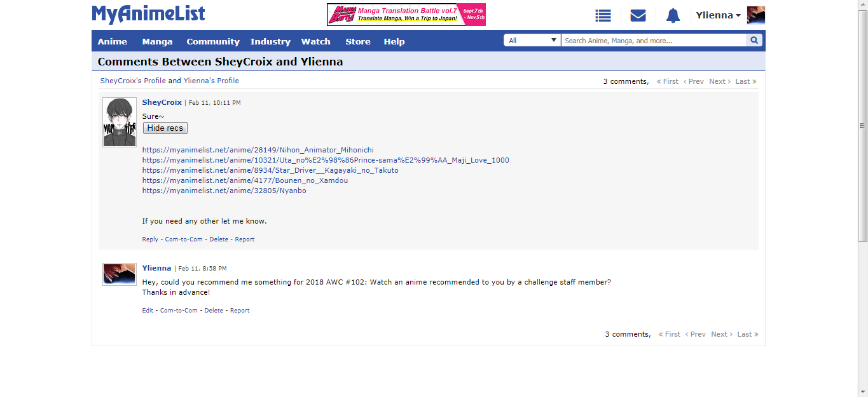Focus the Search Anime, Manga field
The image size is (868, 397).
click(x=653, y=41)
